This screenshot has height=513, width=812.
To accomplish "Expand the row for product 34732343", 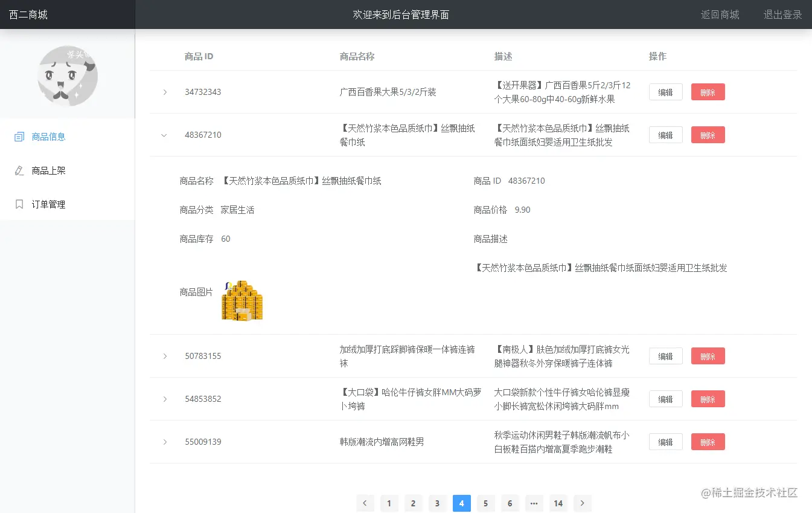I will click(164, 92).
